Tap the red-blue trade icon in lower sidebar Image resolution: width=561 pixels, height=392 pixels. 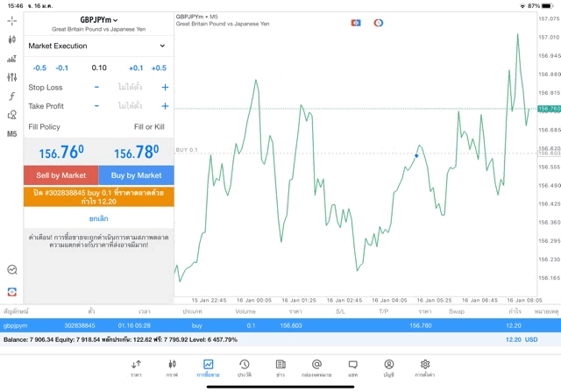point(12,292)
